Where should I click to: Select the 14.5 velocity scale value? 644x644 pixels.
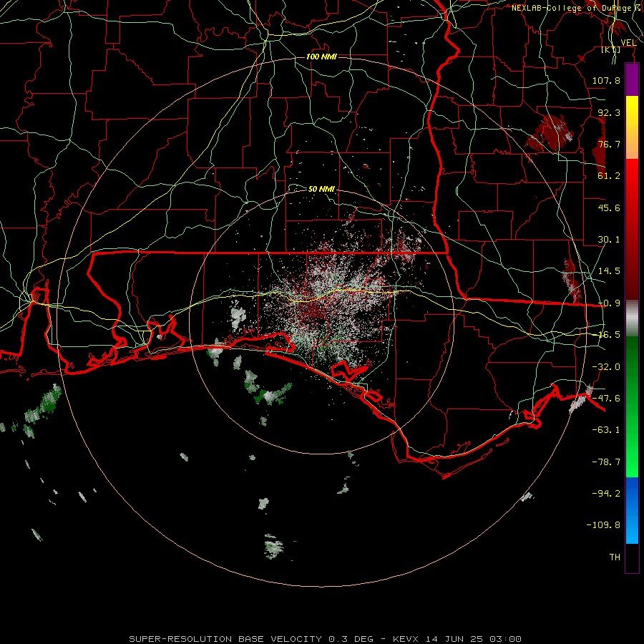[609, 271]
